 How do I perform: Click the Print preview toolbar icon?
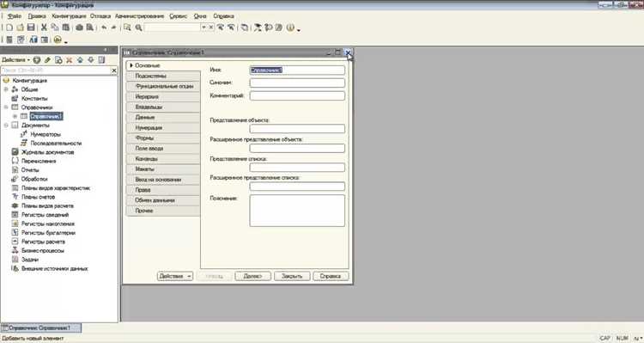[90, 28]
